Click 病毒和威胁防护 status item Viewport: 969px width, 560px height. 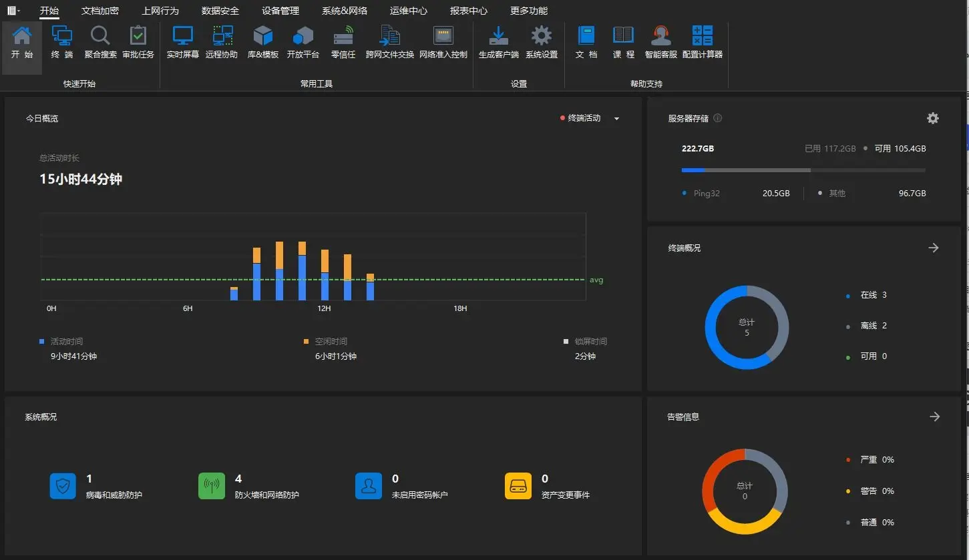[x=96, y=487]
